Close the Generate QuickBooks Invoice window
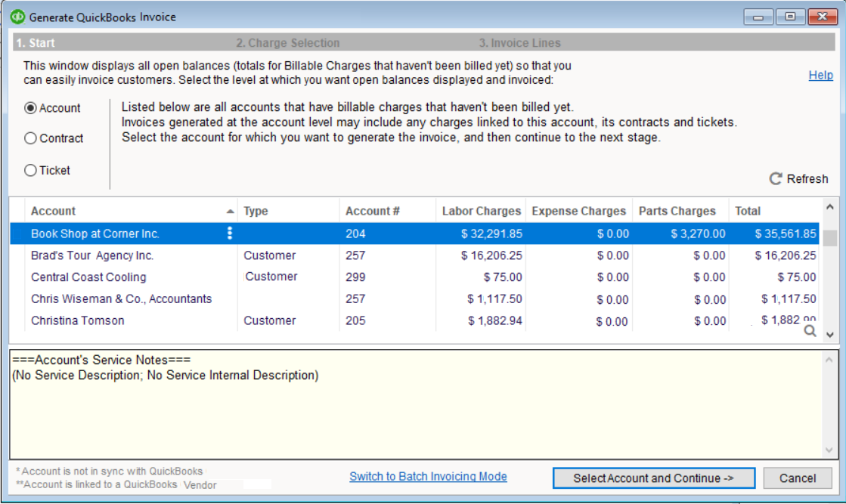 point(823,16)
